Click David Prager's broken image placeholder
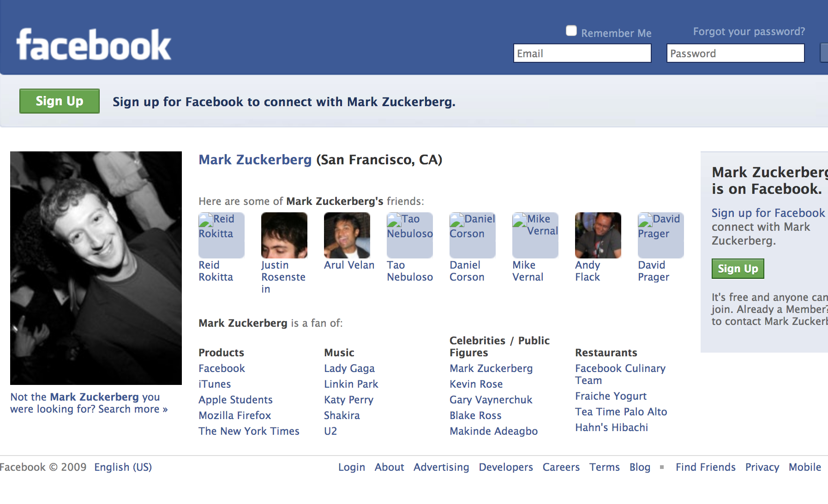The height and width of the screenshot is (504, 828). tap(660, 235)
